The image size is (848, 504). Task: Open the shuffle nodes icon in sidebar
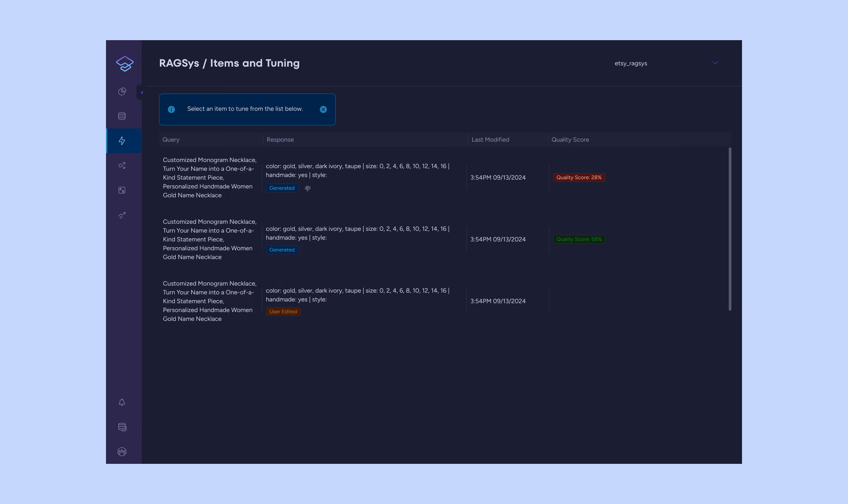tap(122, 165)
